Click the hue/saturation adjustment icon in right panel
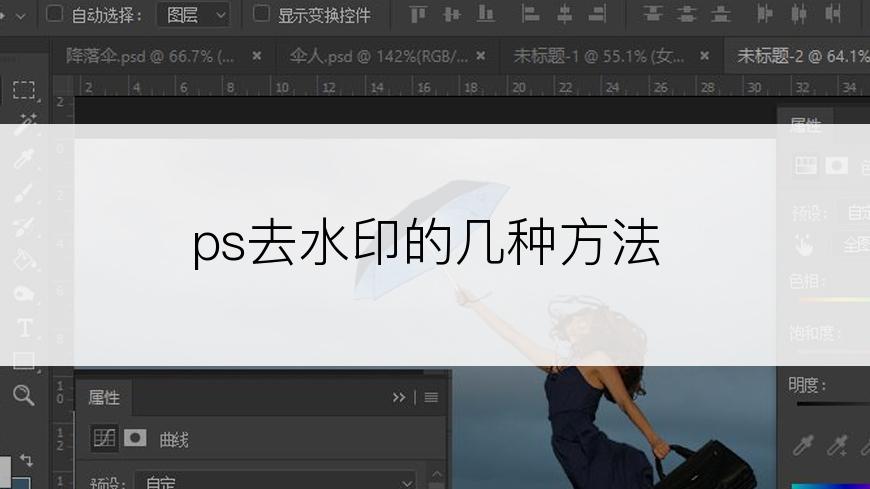Image resolution: width=870 pixels, height=489 pixels. coord(805,165)
